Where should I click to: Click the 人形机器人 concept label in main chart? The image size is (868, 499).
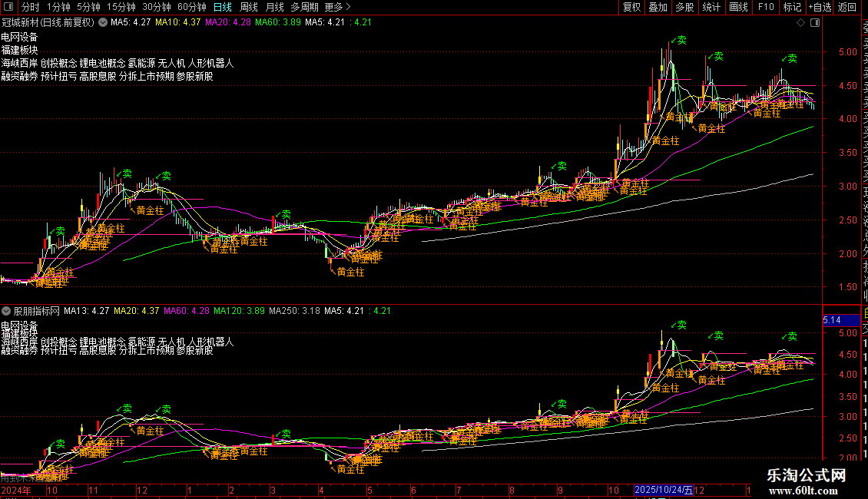click(x=211, y=64)
